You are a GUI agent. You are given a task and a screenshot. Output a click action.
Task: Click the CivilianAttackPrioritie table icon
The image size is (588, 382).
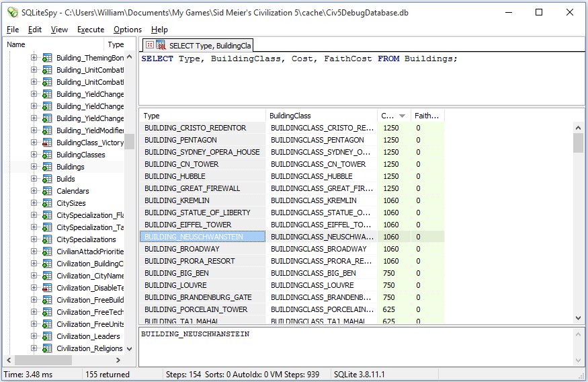coord(47,252)
